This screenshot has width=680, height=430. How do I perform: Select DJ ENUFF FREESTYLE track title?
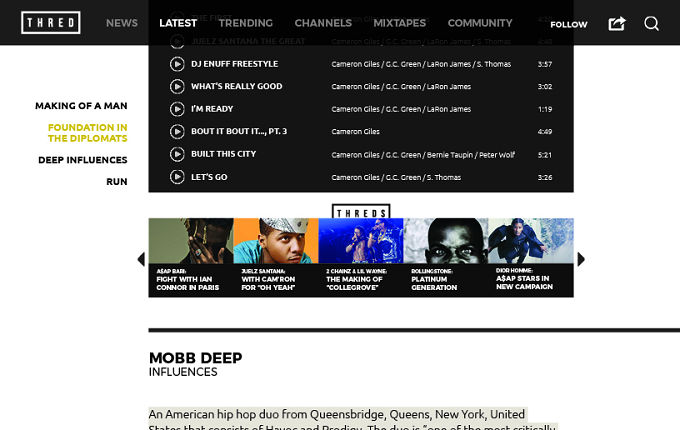pyautogui.click(x=235, y=64)
